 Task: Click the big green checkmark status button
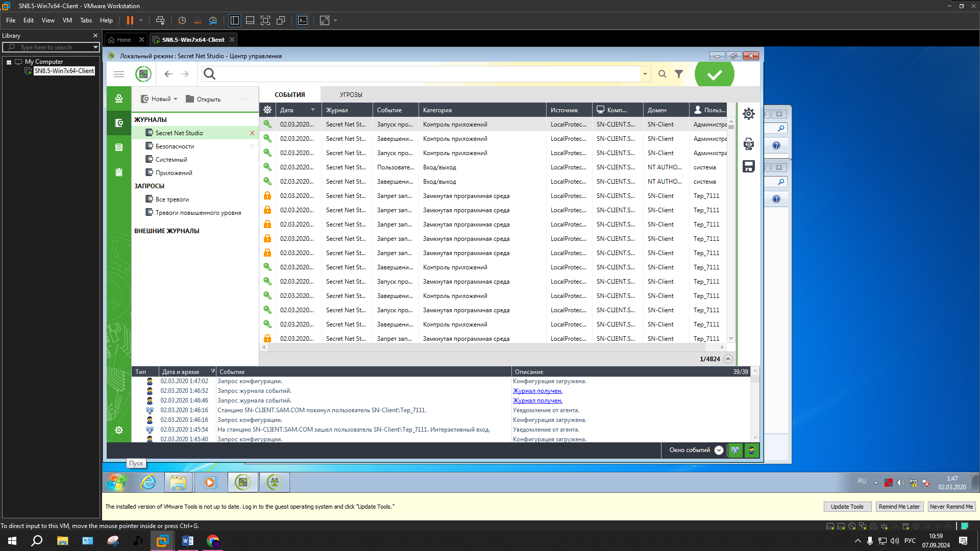coord(715,74)
